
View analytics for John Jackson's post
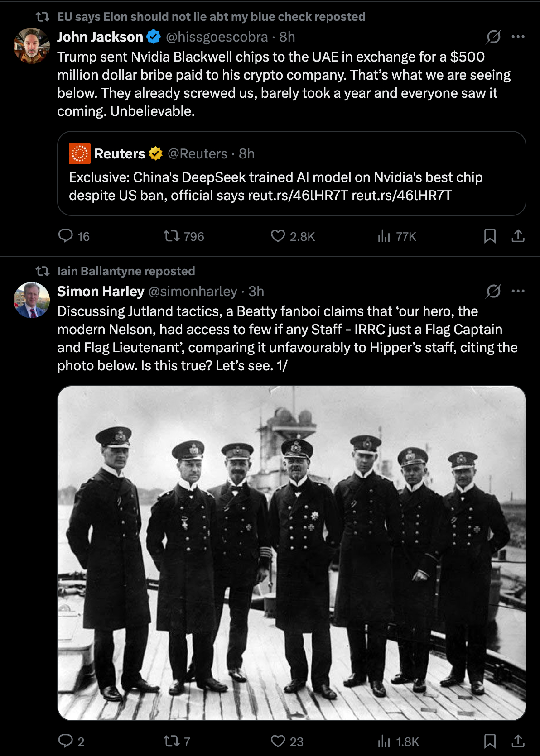(x=384, y=236)
